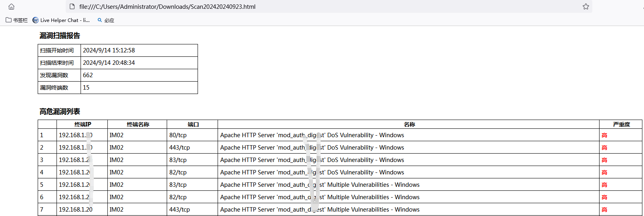This screenshot has height=216, width=644.
Task: Click the 端口 column header
Action: pos(193,124)
